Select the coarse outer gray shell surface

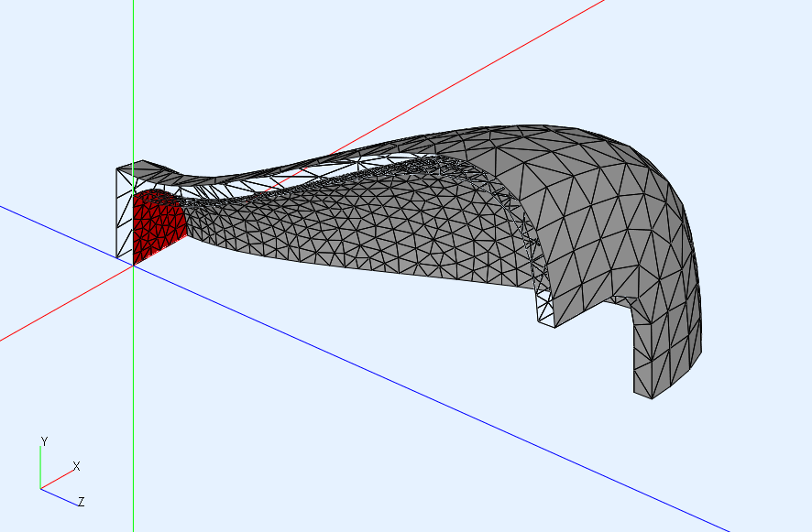(x=611, y=217)
